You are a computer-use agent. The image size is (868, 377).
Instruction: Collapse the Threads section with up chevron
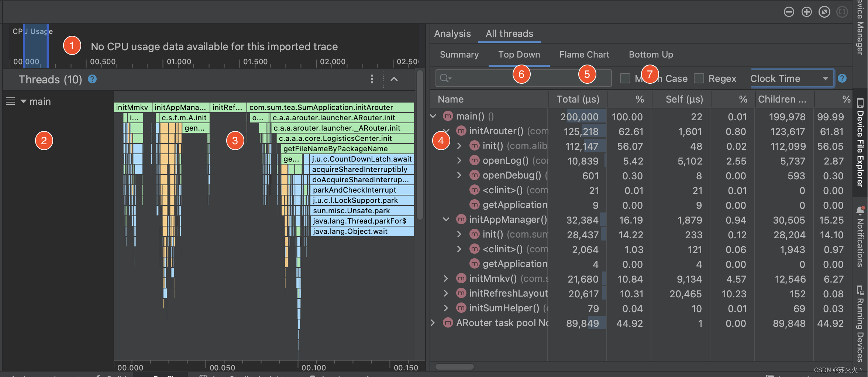(394, 79)
